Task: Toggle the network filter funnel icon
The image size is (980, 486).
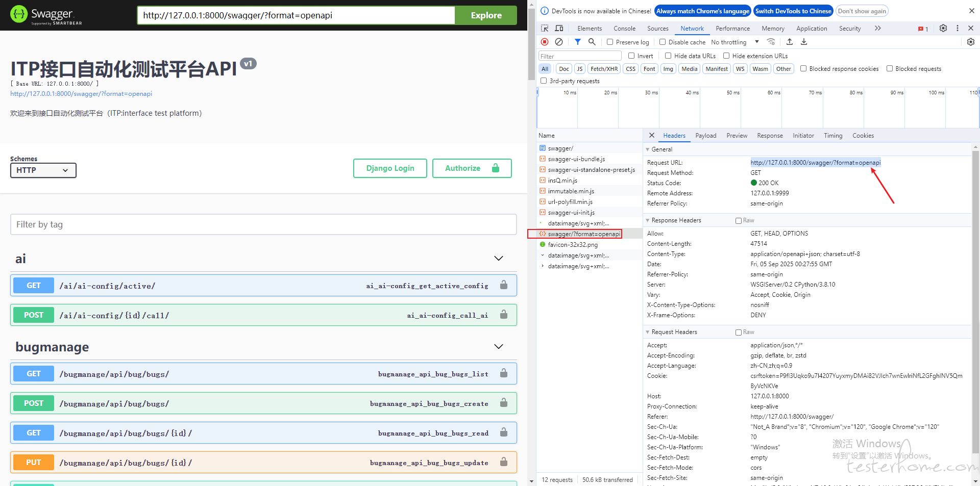Action: 577,42
